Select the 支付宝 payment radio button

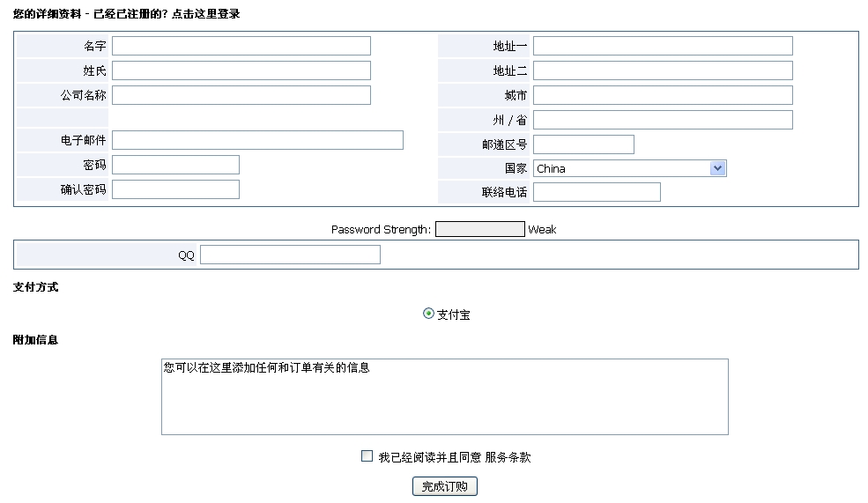click(x=429, y=314)
